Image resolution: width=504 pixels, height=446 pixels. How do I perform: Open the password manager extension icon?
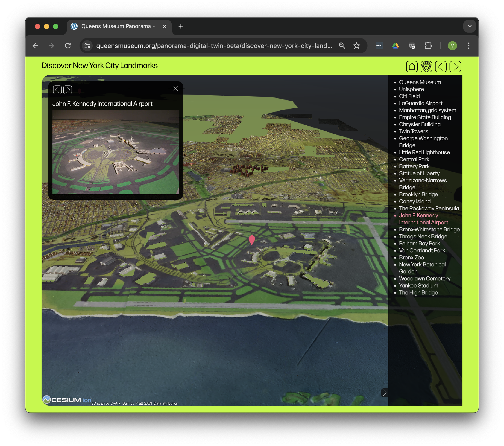(x=379, y=46)
